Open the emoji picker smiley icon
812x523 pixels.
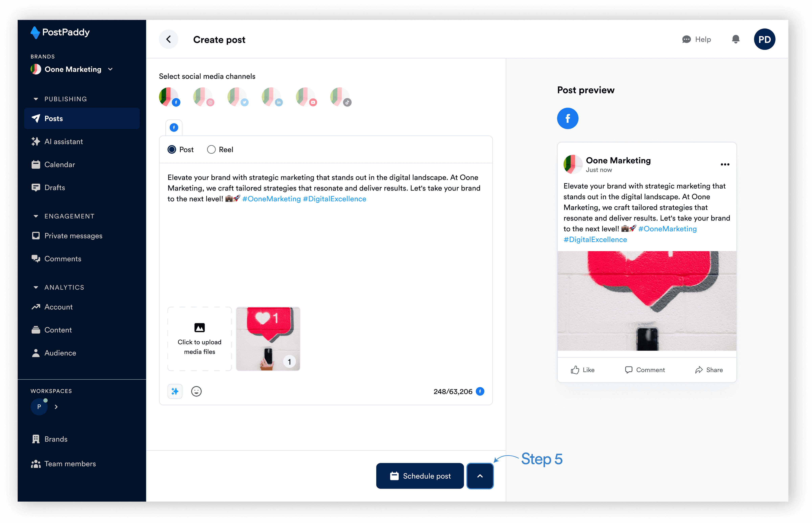[196, 391]
